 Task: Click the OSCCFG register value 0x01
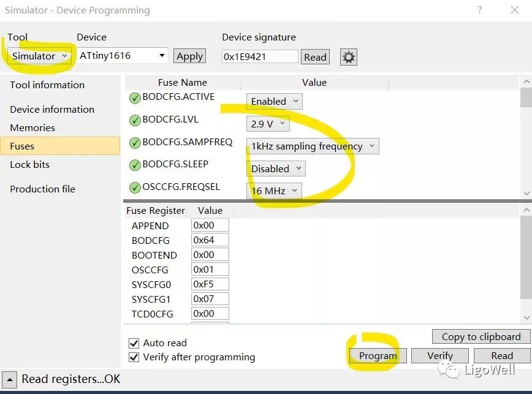(210, 270)
